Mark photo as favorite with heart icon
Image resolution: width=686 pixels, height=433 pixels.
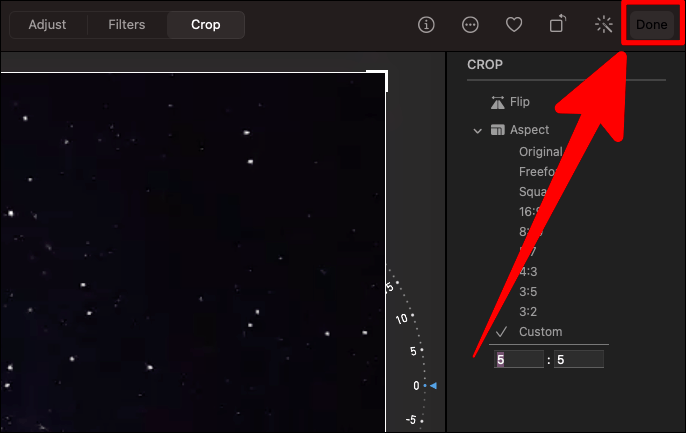coord(514,25)
